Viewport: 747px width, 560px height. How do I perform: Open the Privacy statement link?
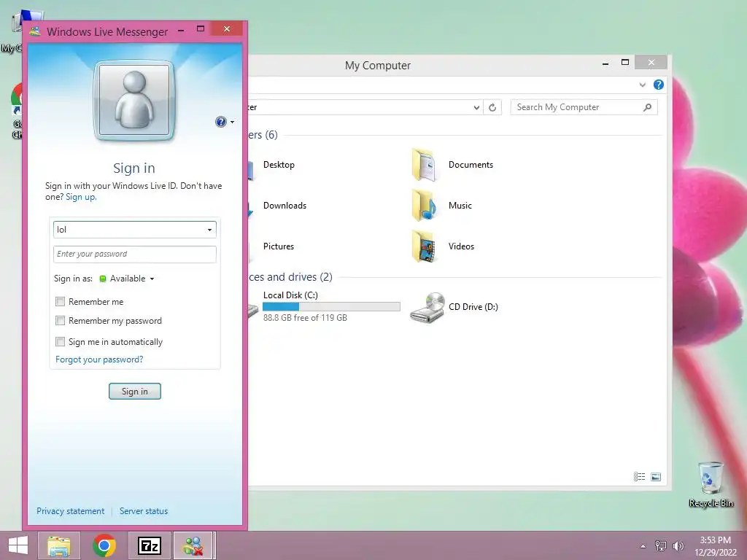coord(71,511)
